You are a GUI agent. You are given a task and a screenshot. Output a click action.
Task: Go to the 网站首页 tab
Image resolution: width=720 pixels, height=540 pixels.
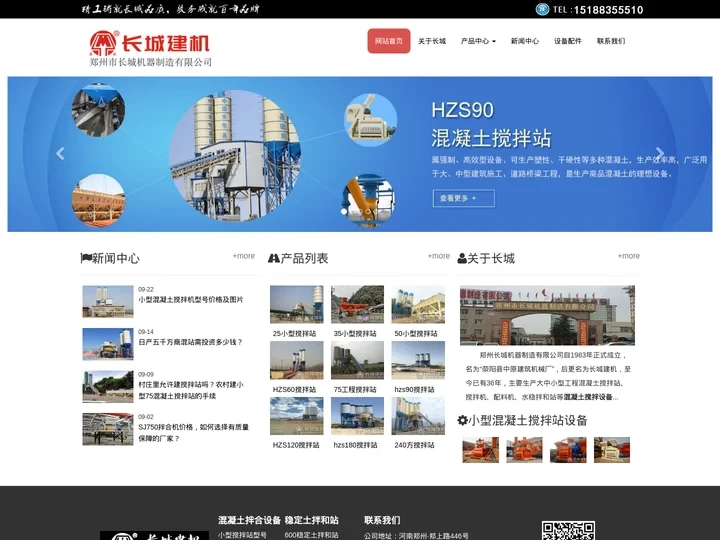[389, 41]
